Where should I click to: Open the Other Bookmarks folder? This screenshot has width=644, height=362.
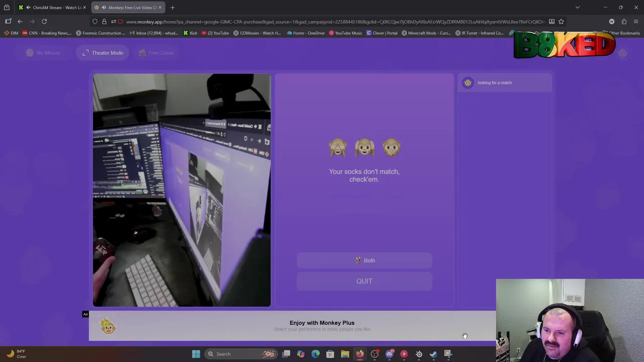pos(622,33)
